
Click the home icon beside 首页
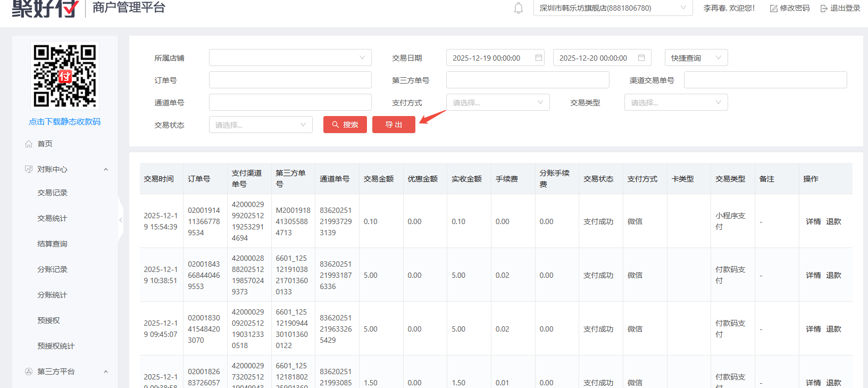[29, 144]
